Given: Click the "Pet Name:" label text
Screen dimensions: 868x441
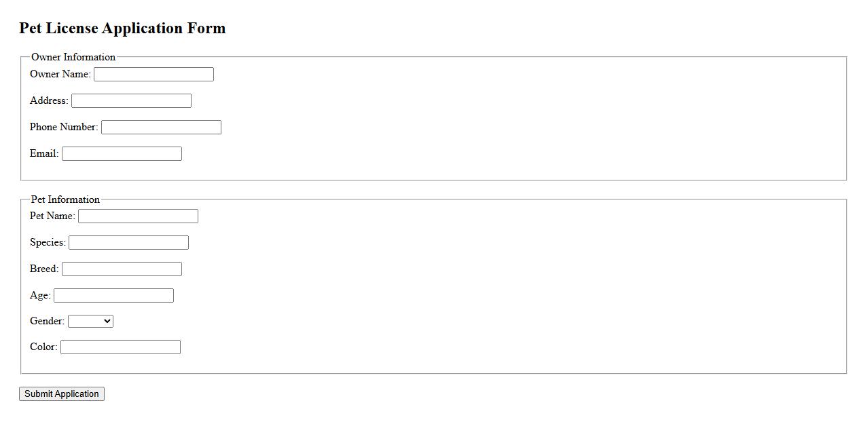Looking at the screenshot, I should pos(52,216).
